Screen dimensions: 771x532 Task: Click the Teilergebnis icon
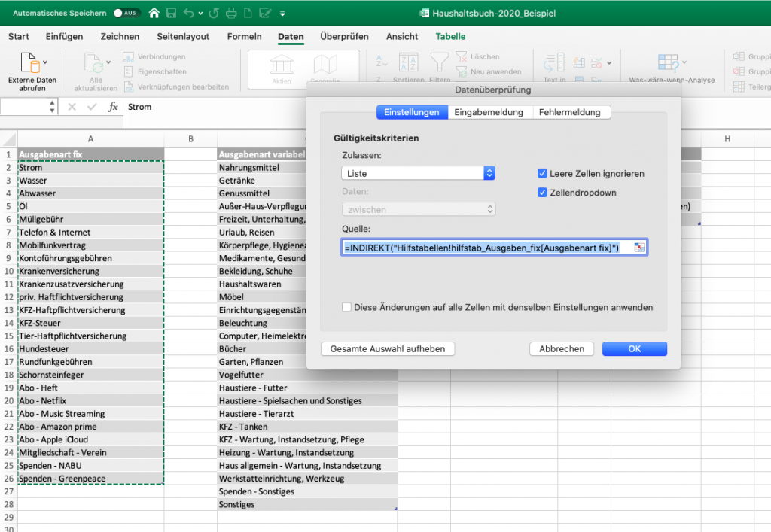(x=739, y=87)
